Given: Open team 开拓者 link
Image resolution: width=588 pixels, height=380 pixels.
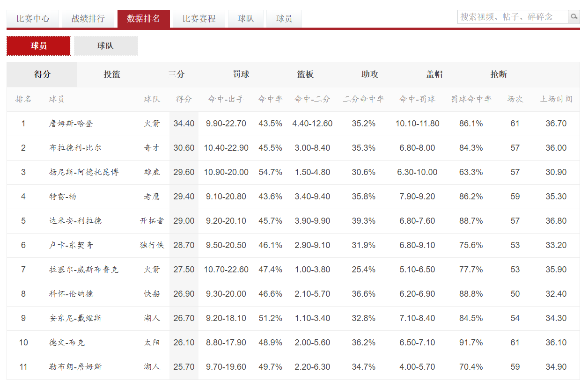Looking at the screenshot, I should pyautogui.click(x=152, y=221).
